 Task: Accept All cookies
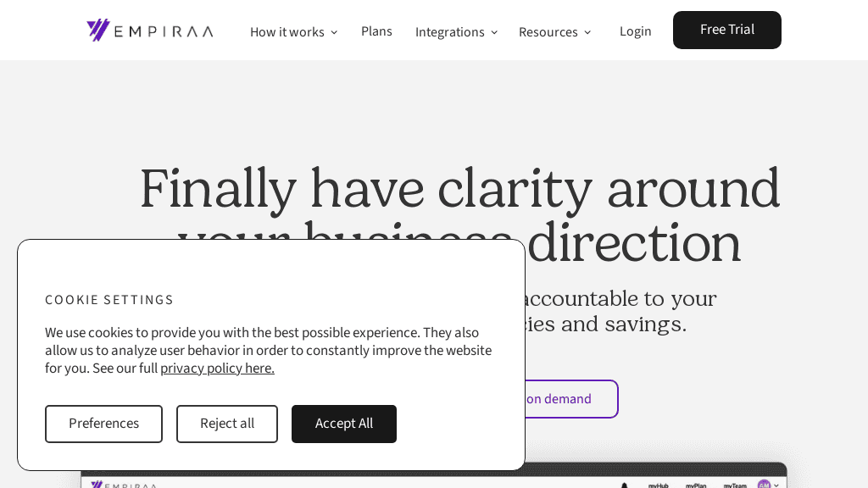[x=343, y=424]
